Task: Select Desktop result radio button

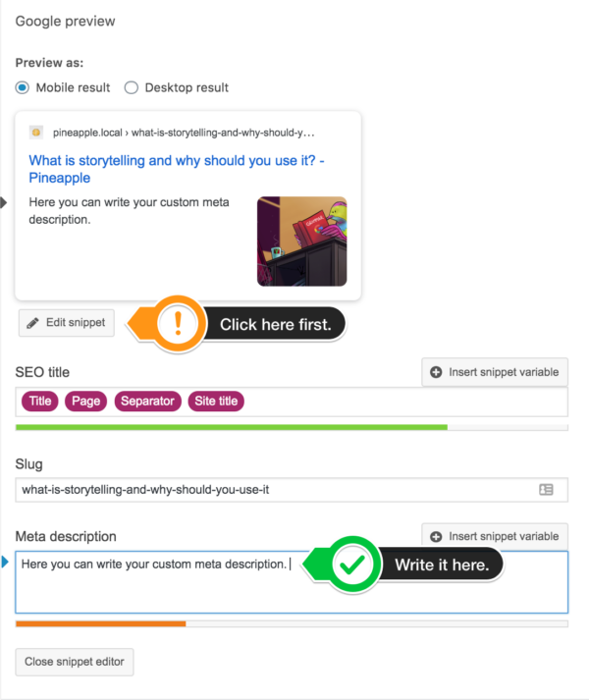Action: [132, 87]
